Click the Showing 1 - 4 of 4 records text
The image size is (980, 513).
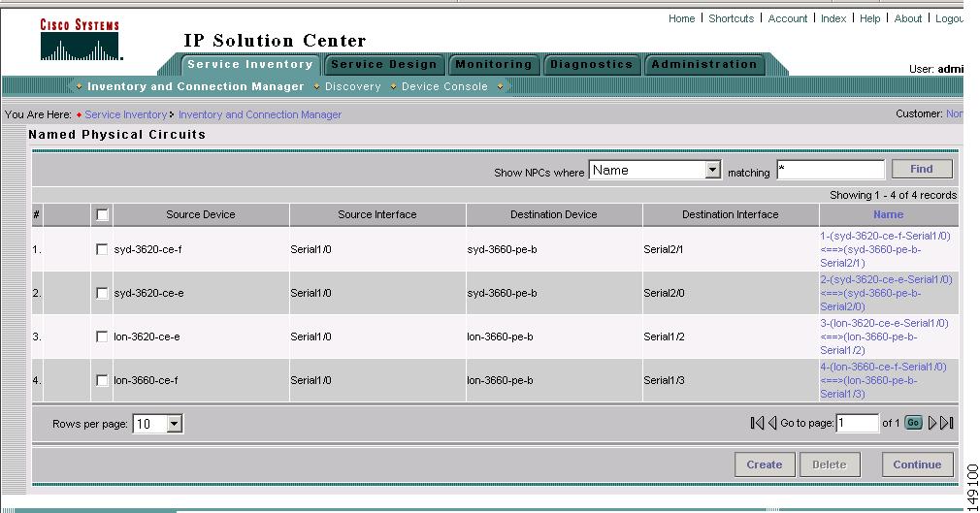click(x=893, y=195)
